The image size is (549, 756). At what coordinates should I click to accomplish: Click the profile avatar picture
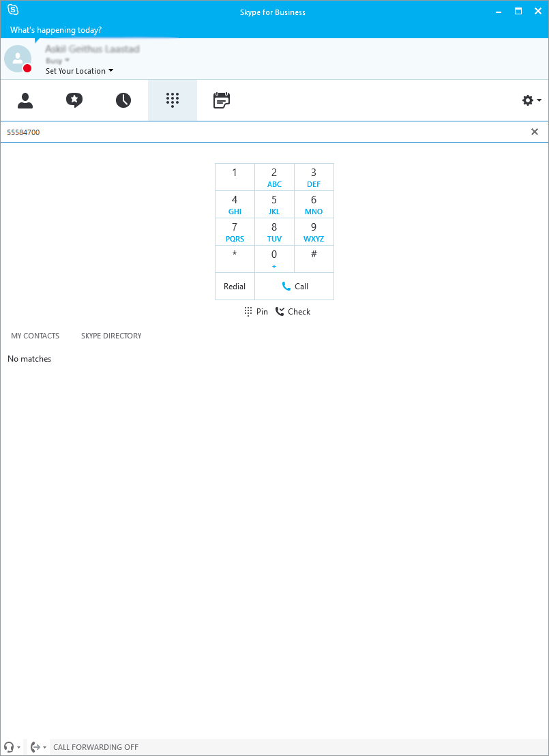tap(18, 59)
